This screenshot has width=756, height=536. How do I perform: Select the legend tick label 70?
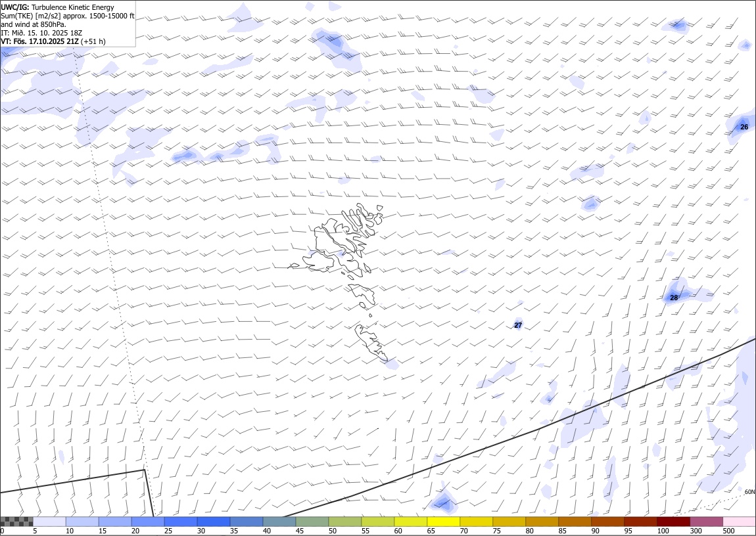463,531
